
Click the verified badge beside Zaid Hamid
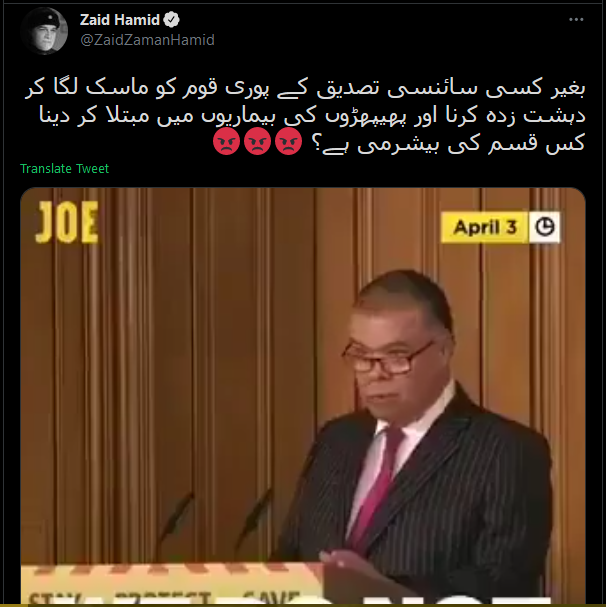pos(172,20)
